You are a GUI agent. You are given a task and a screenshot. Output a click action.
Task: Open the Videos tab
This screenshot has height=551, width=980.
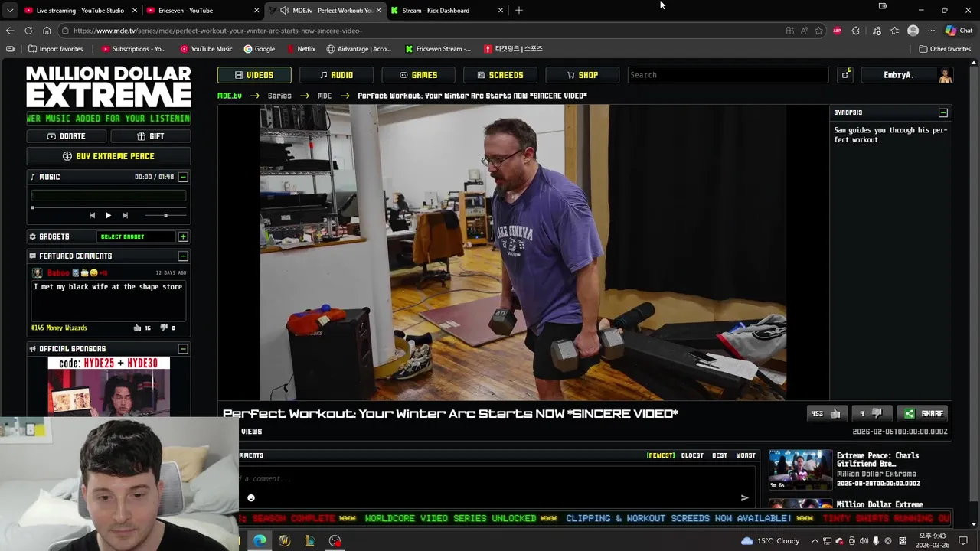253,75
